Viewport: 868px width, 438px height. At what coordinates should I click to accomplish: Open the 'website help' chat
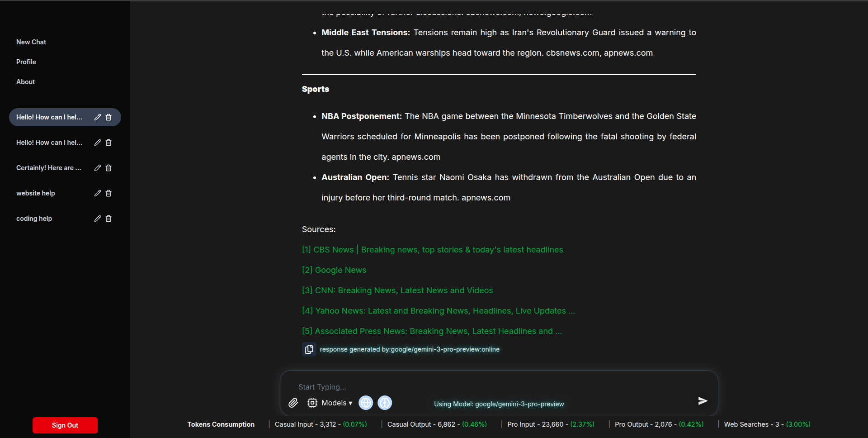[x=36, y=193]
